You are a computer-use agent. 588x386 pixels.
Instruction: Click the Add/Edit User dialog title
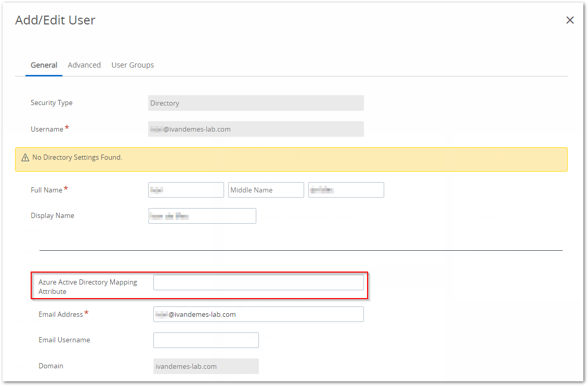[x=55, y=20]
